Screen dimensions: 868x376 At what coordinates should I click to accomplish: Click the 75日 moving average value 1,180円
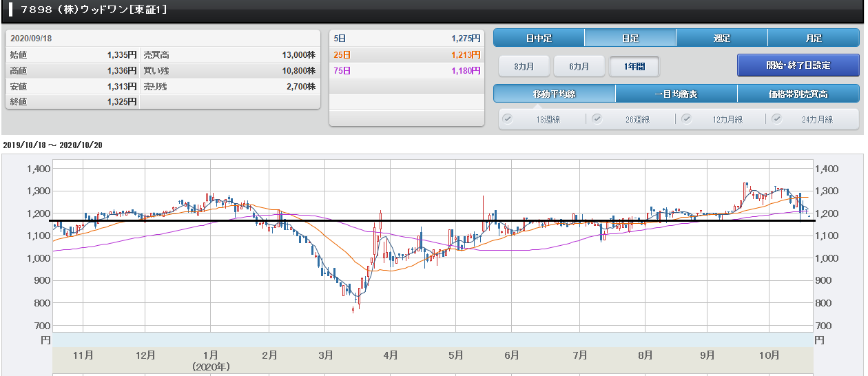click(466, 70)
